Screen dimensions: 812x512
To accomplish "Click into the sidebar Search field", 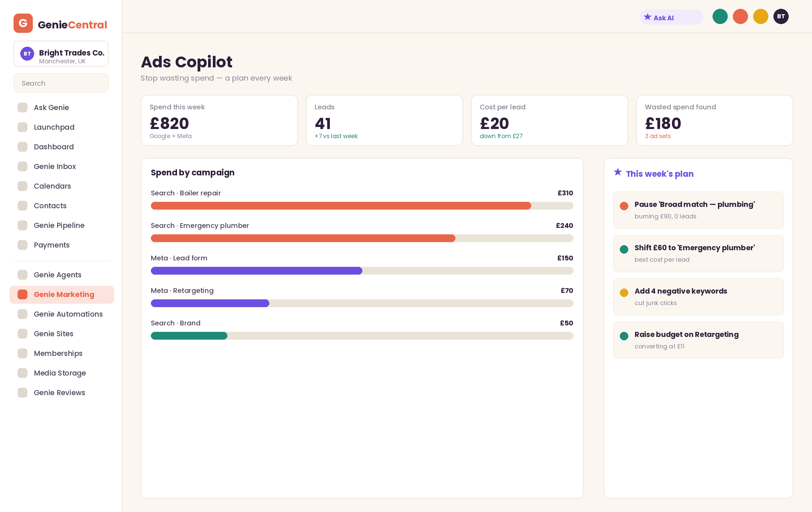I will 61,83.
